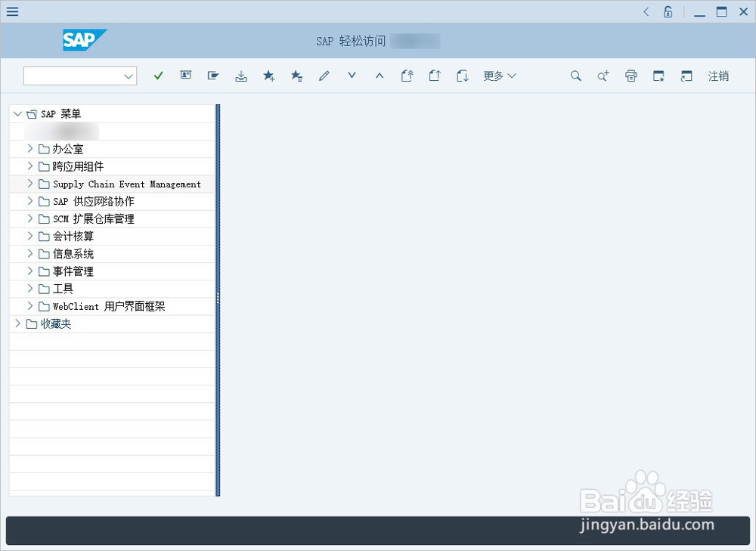Click the folder icon beside 工具

pyautogui.click(x=44, y=289)
